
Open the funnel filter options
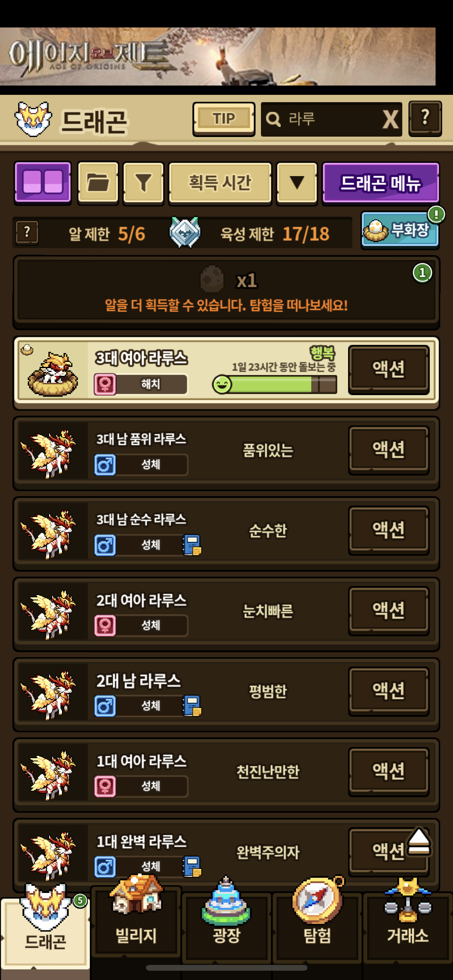(x=143, y=182)
